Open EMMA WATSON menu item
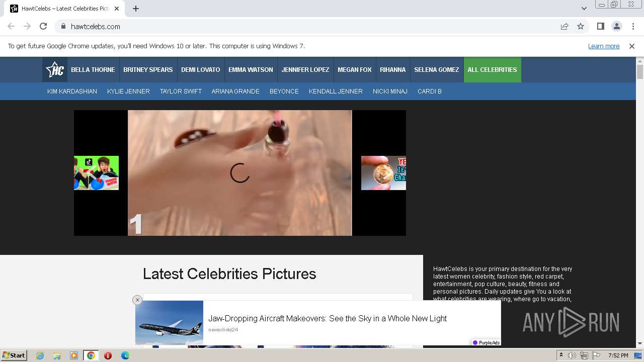Screen dimensions: 644x362 (x=251, y=70)
